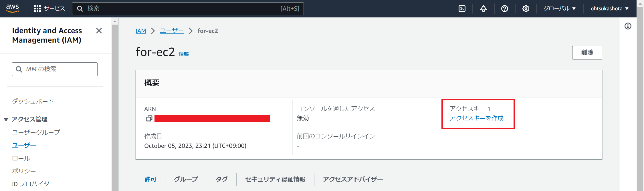Click the 削除 button
644x191 pixels.
pos(587,53)
